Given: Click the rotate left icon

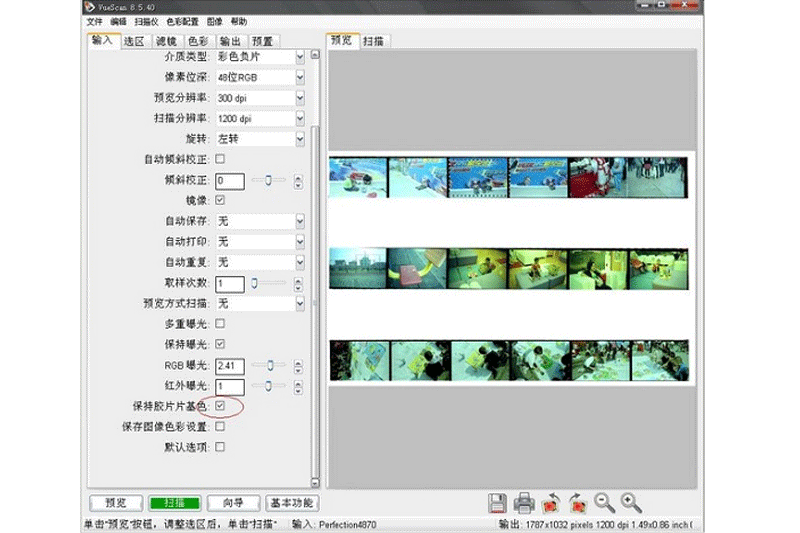Looking at the screenshot, I should click(551, 503).
